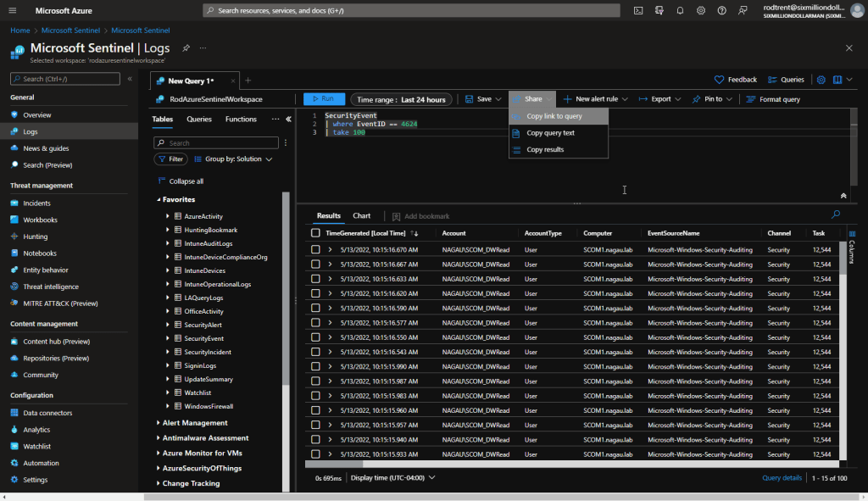The width and height of the screenshot is (868, 501).
Task: Expand the Alert Management group
Action: pyautogui.click(x=159, y=423)
